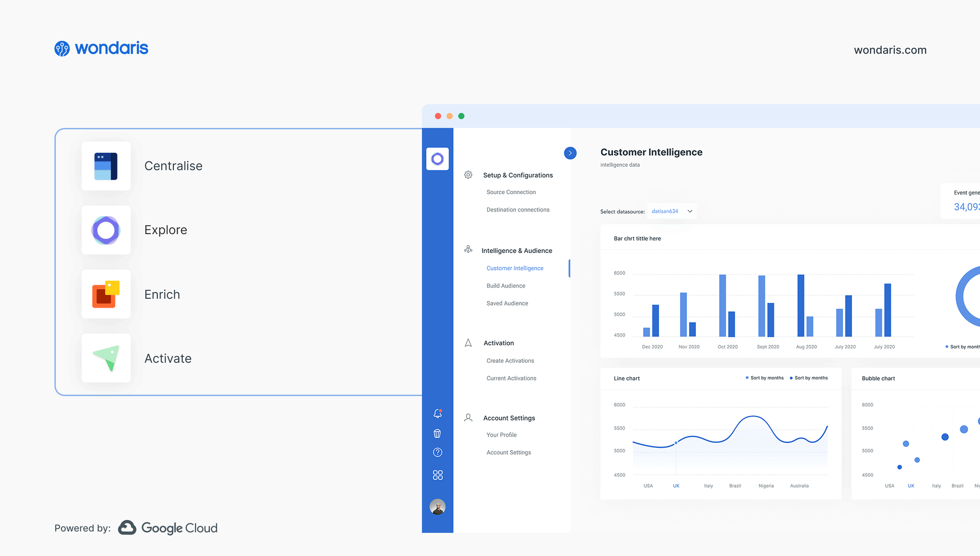
Task: Collapse the navigation panel with chevron button
Action: click(x=570, y=153)
